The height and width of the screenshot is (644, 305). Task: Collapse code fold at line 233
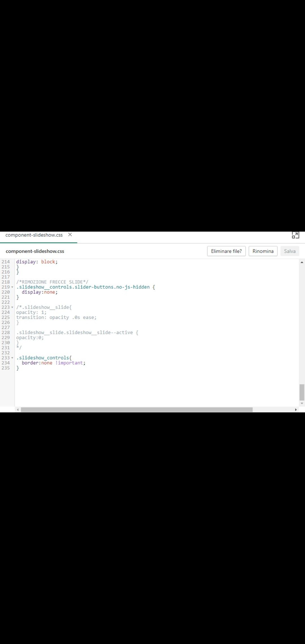point(12,358)
